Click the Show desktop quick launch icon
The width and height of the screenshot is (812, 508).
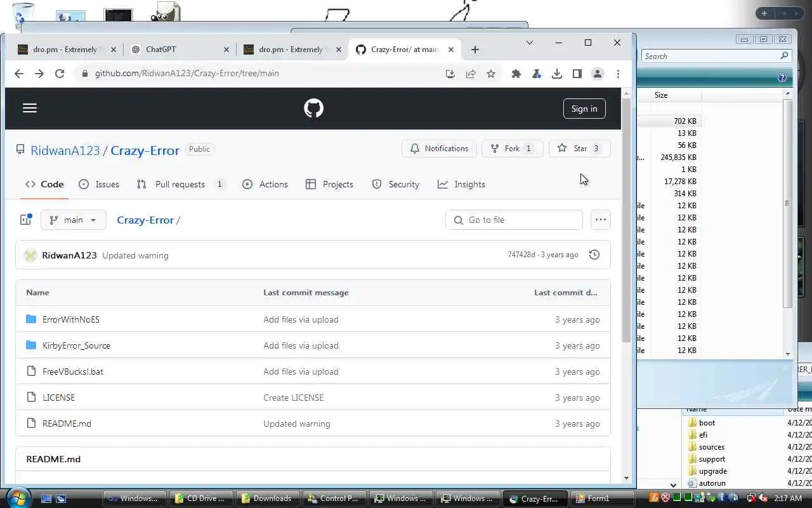[x=46, y=499]
